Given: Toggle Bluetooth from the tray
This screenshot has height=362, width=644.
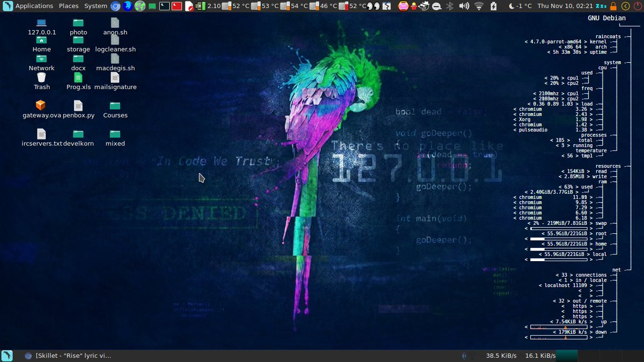Looking at the screenshot, I should click(x=450, y=6).
